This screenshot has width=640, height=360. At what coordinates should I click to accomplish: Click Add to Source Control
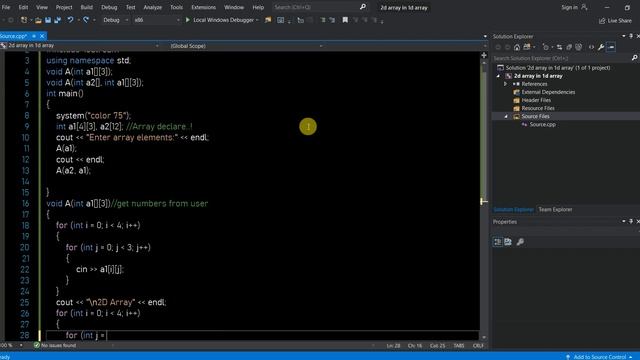[x=599, y=357]
